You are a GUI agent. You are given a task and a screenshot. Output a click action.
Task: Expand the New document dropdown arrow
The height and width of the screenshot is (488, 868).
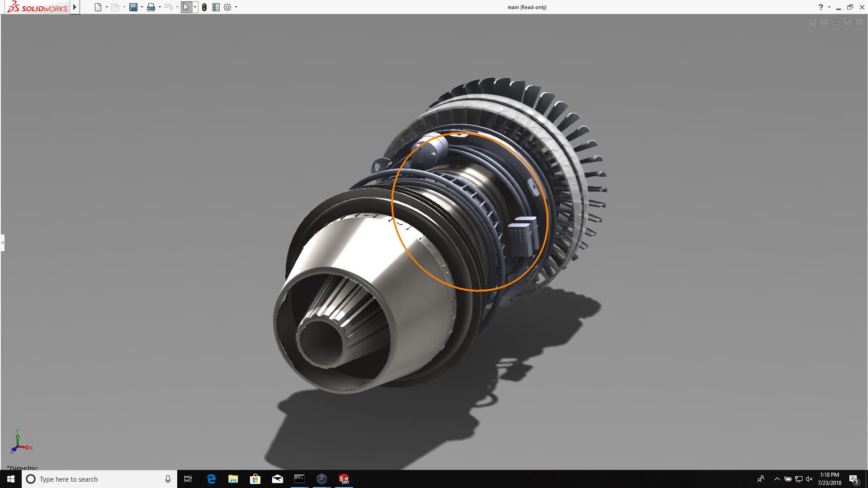pos(107,7)
